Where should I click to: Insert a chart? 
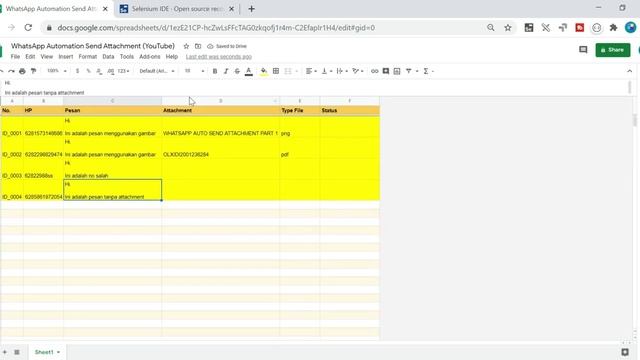coord(397,71)
